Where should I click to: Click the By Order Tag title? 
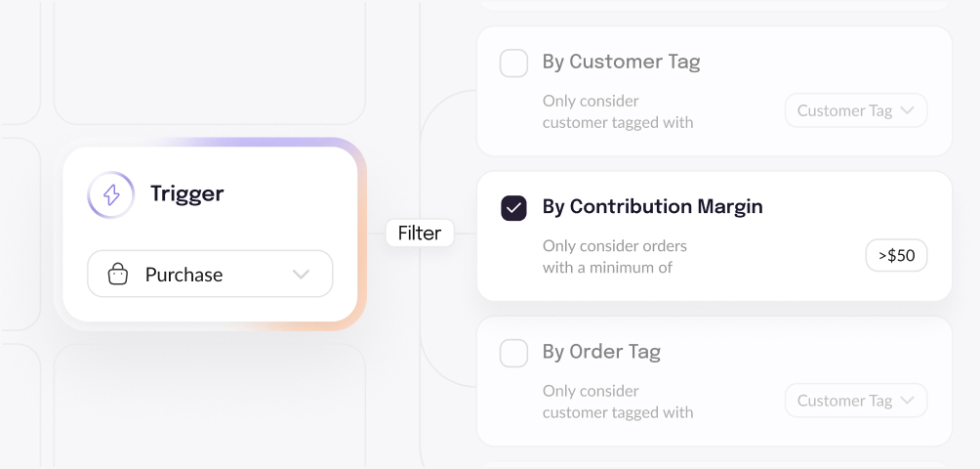click(x=601, y=353)
